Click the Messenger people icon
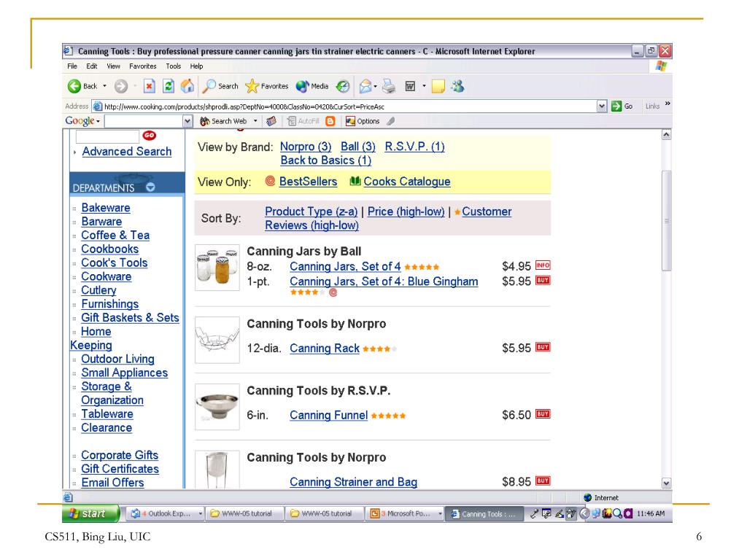747x560 pixels. tap(458, 86)
